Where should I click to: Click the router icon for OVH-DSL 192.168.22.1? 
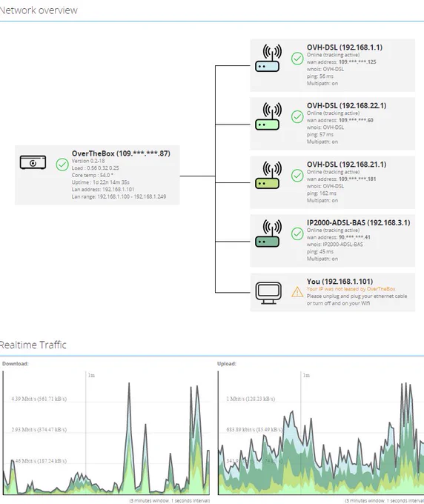pos(268,116)
